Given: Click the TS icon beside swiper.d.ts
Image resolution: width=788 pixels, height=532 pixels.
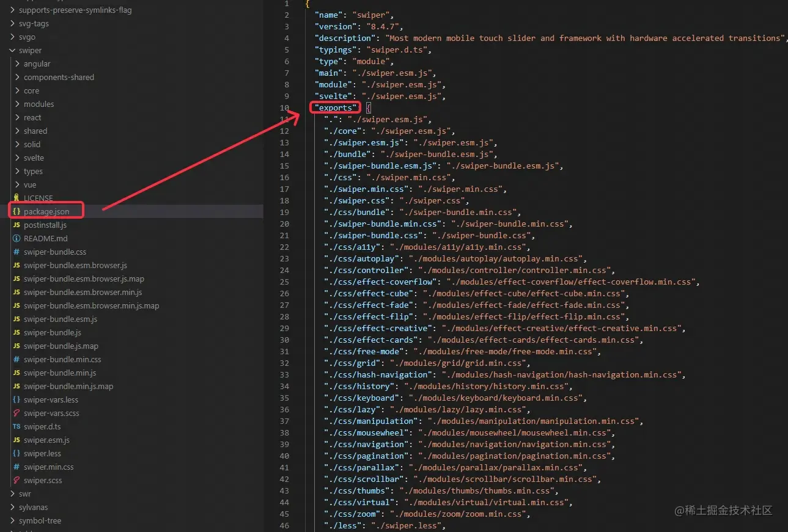Looking at the screenshot, I should click(17, 426).
